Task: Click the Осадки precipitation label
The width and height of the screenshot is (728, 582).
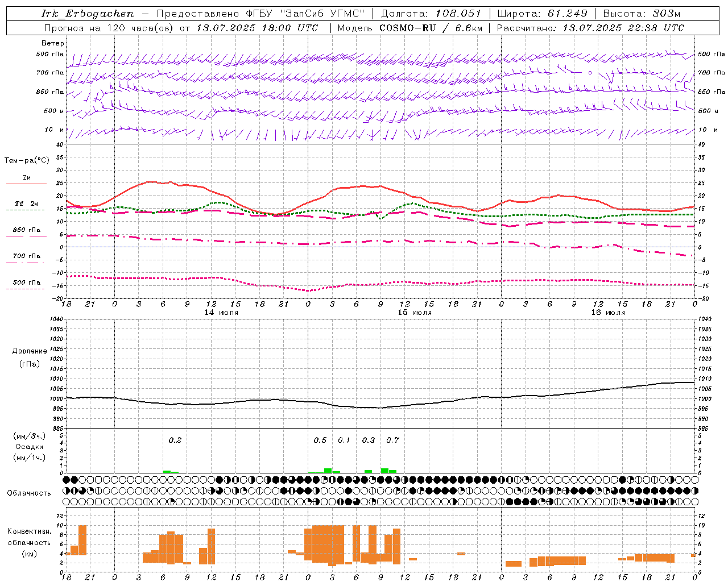Action: point(30,447)
